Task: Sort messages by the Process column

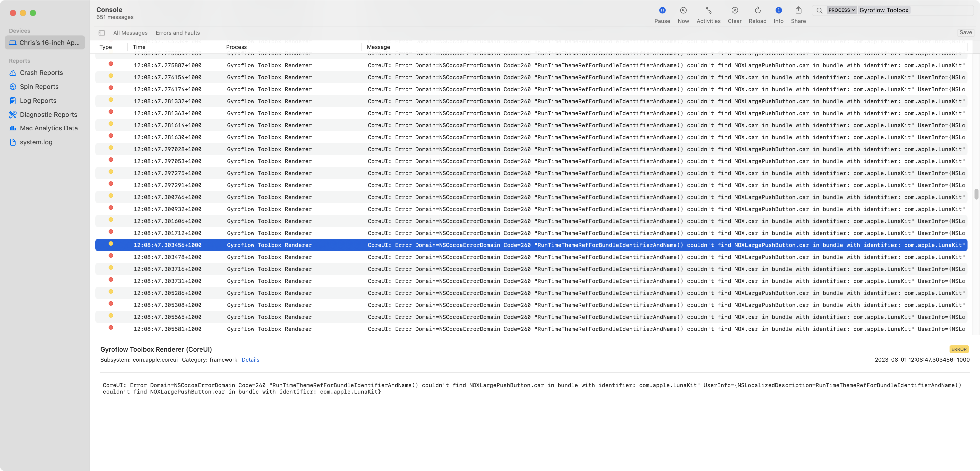Action: [x=236, y=47]
